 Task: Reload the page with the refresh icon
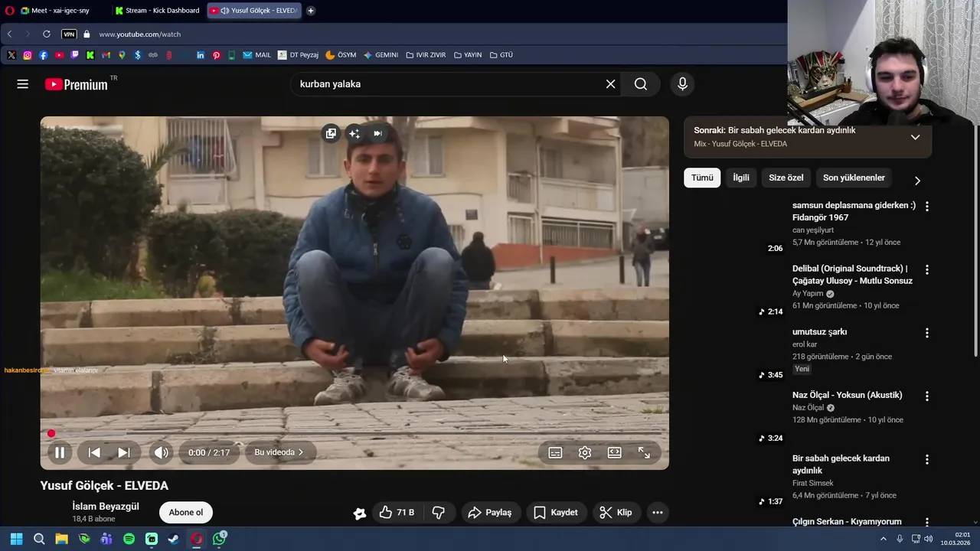tap(47, 34)
